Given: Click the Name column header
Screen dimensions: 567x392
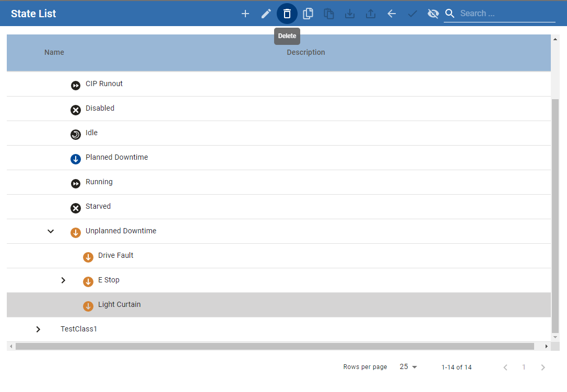Looking at the screenshot, I should (54, 52).
